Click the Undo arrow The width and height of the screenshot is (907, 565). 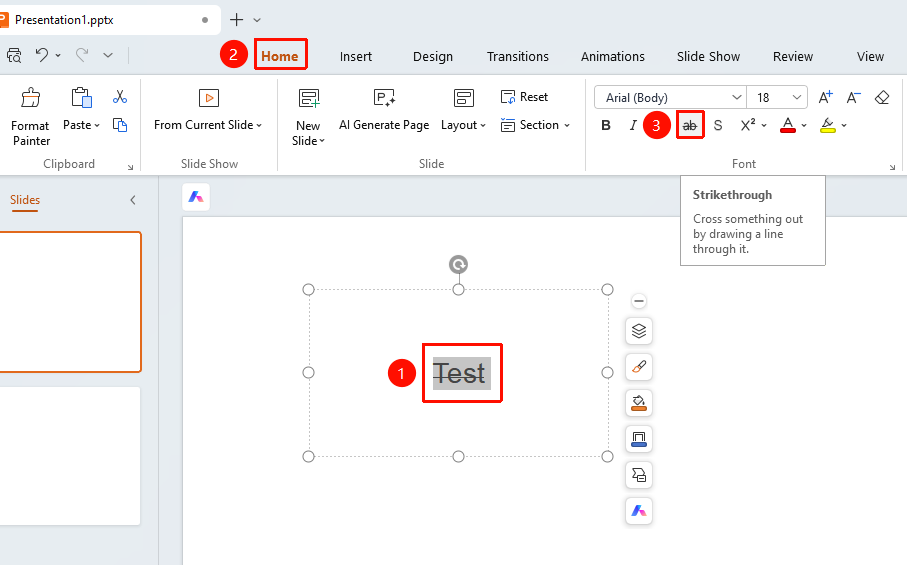(x=42, y=55)
